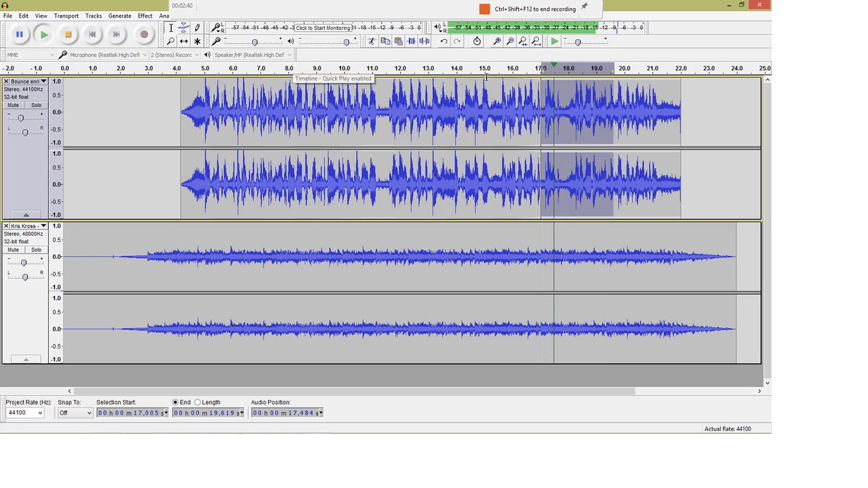Select the Envelope tool

(184, 28)
